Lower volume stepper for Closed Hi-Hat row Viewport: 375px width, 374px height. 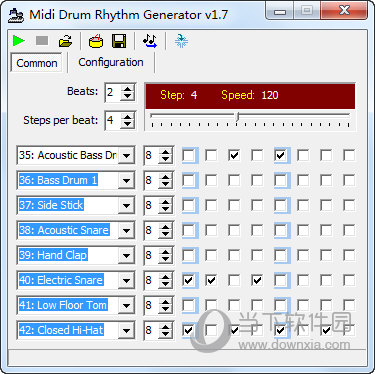tap(166, 334)
